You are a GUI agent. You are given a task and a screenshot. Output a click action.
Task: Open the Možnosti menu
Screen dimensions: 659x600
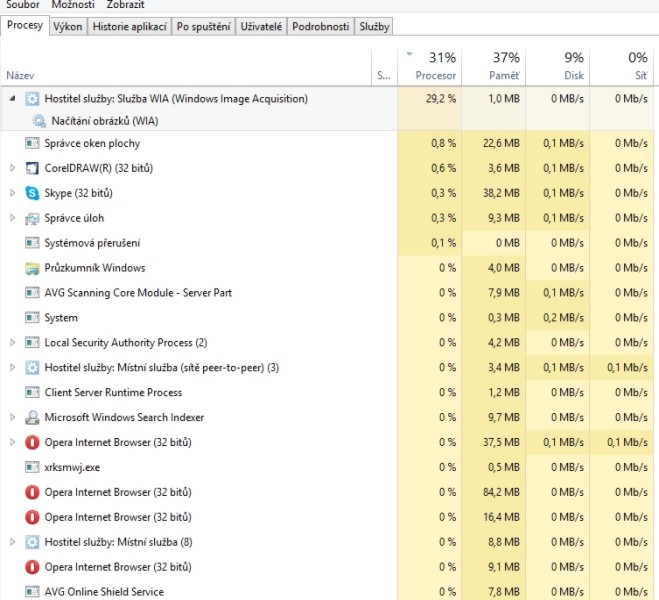(73, 5)
